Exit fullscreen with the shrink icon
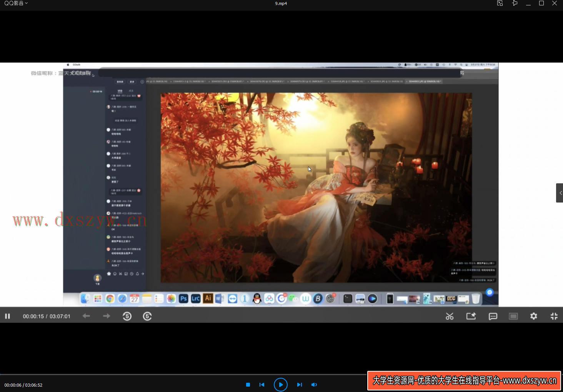Screen dimensions: 563x392 554,316
